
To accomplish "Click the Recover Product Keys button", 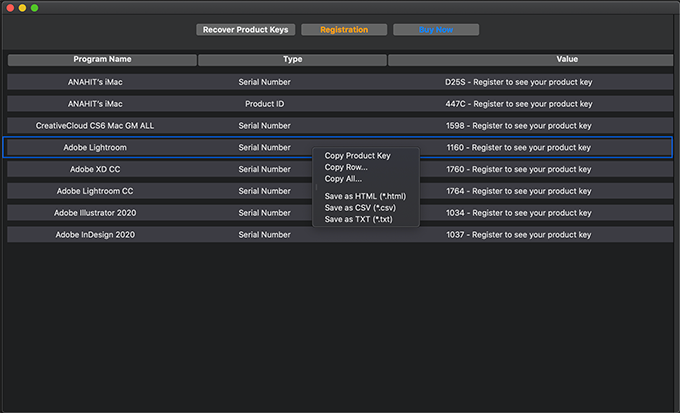I will (x=245, y=30).
